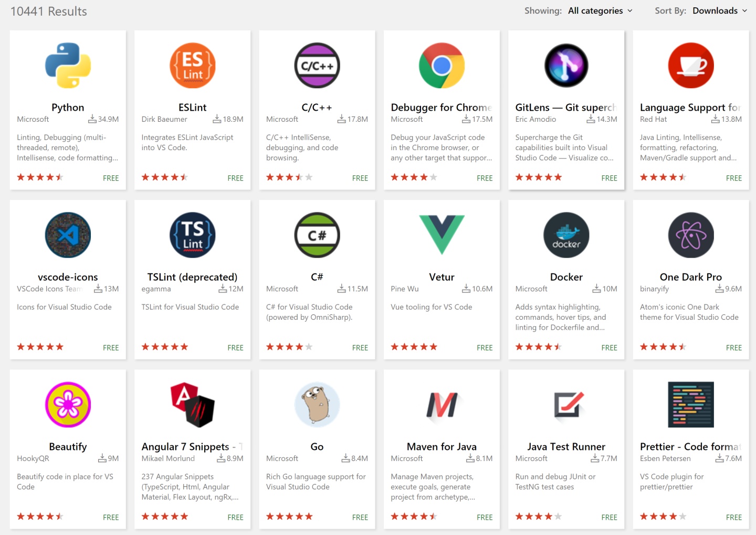Open the One Dark Pro title
This screenshot has height=535, width=756.
[x=691, y=277]
